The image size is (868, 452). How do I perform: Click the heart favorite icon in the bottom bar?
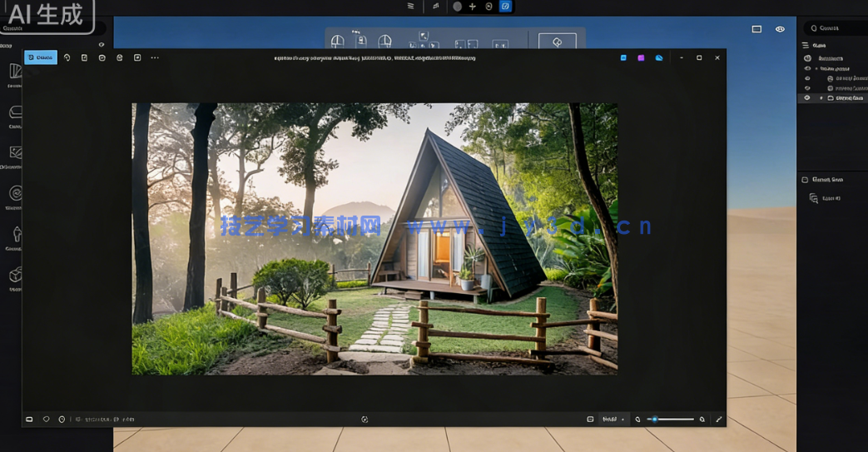46,420
